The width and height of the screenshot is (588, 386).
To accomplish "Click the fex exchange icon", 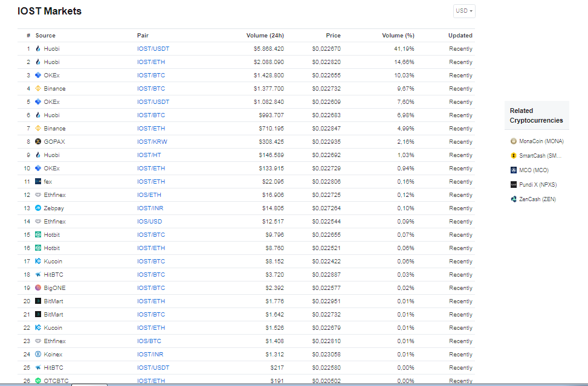I will [38, 181].
